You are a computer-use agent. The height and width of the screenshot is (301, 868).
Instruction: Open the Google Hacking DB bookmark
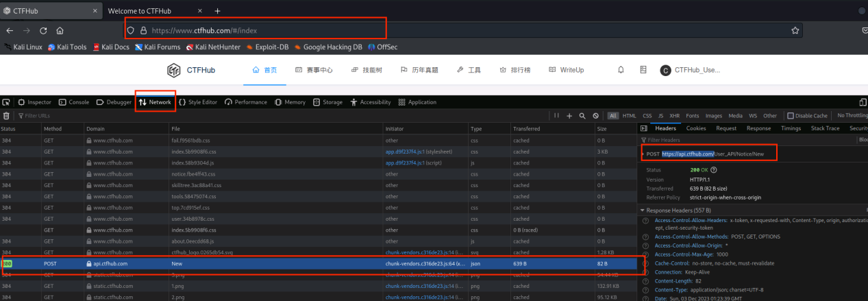click(x=327, y=47)
